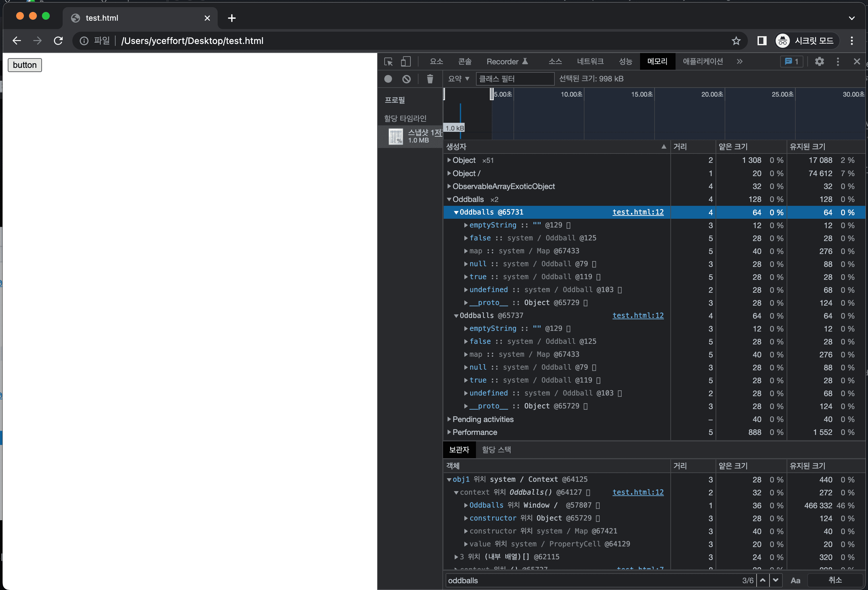Collapse the Oddballs @65731 tree entry
Image resolution: width=868 pixels, height=590 pixels.
(x=456, y=212)
